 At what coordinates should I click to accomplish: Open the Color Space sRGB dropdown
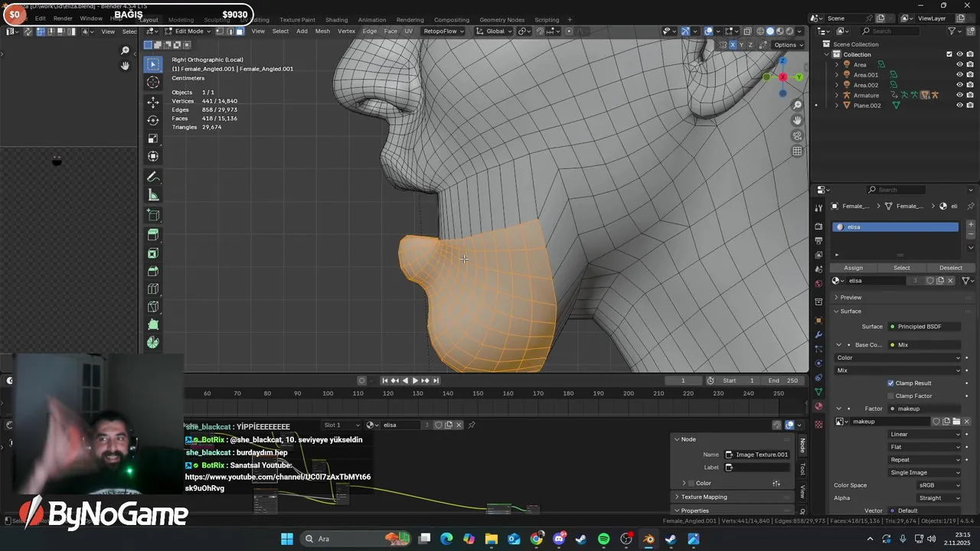[x=939, y=485]
